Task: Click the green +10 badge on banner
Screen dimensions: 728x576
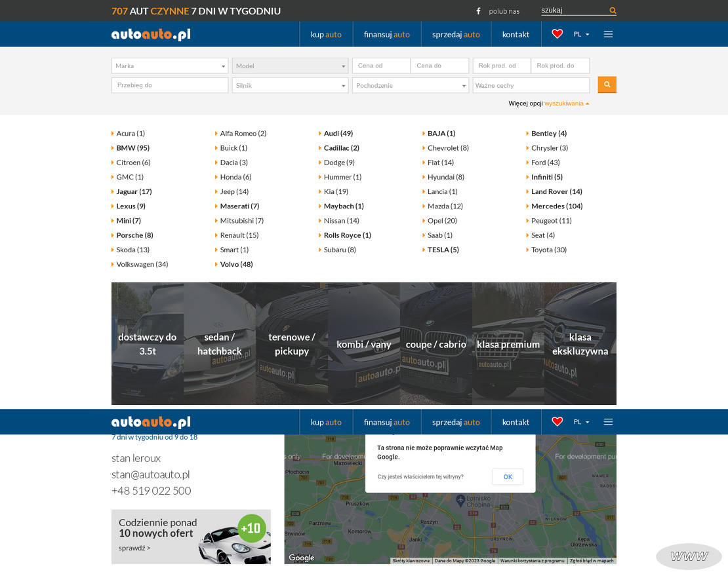Action: 251,528
